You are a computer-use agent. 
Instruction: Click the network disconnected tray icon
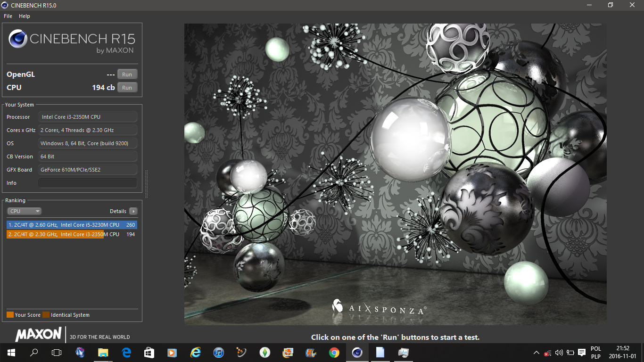coord(547,353)
